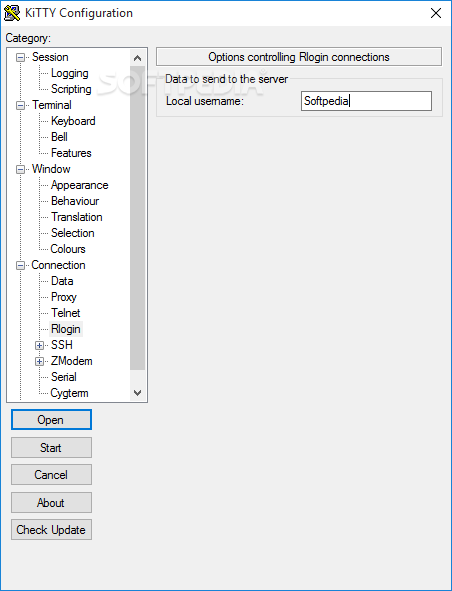Open the Logging category
Image resolution: width=452 pixels, height=591 pixels.
tap(70, 73)
